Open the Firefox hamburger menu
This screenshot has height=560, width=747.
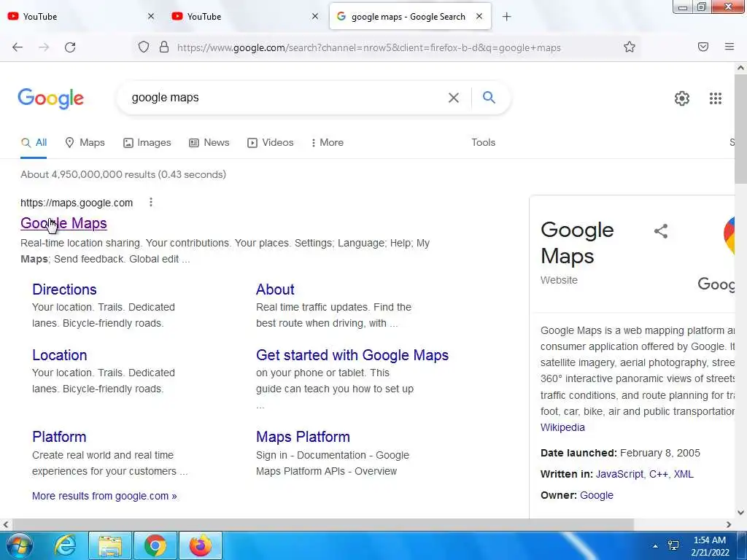click(729, 47)
